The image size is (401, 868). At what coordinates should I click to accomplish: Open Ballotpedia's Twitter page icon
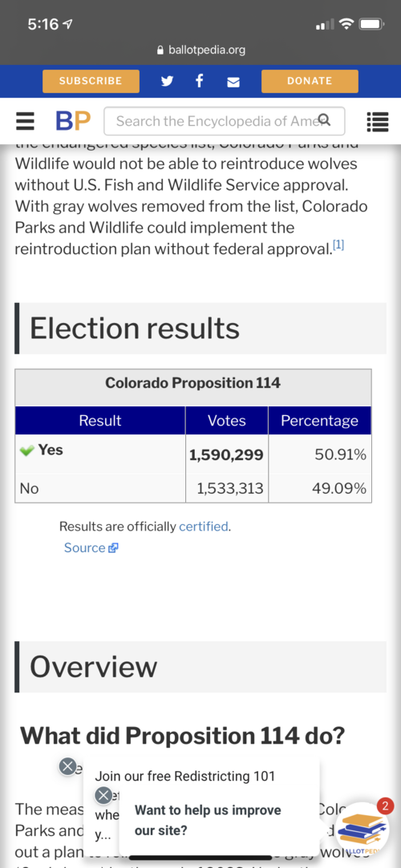(x=167, y=81)
